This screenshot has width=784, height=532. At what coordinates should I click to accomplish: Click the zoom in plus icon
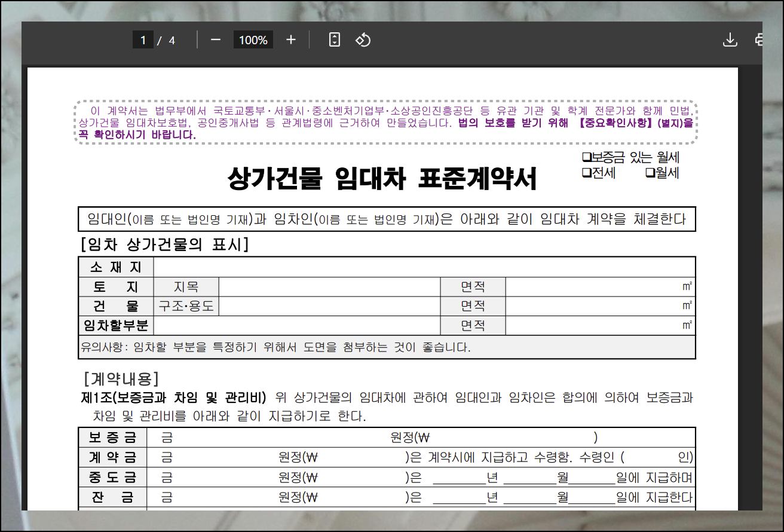click(x=291, y=40)
